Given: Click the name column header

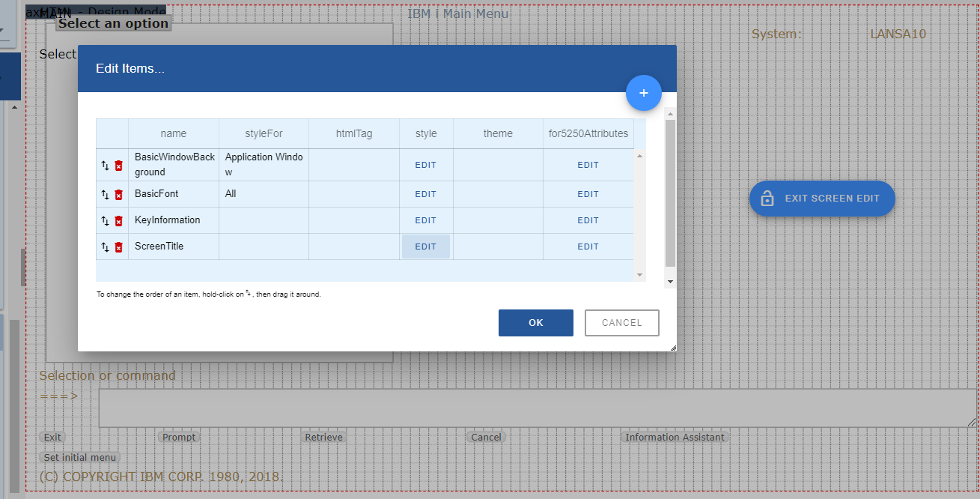Looking at the screenshot, I should (x=173, y=133).
